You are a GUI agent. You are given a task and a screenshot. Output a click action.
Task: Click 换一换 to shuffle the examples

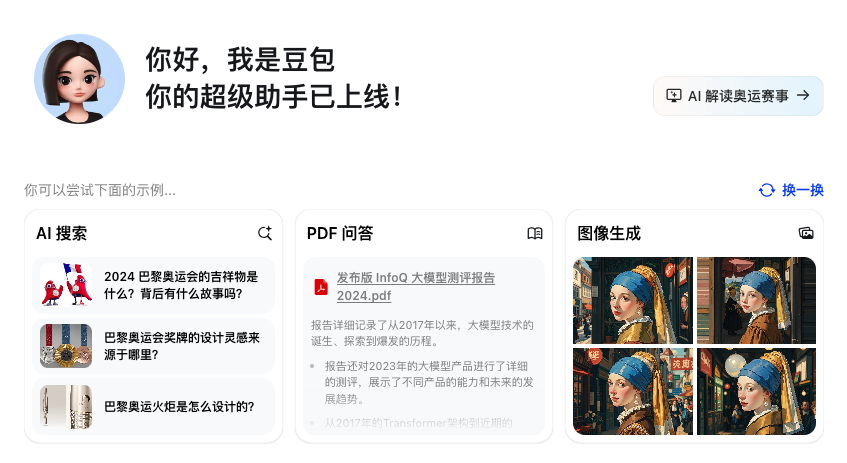803,190
